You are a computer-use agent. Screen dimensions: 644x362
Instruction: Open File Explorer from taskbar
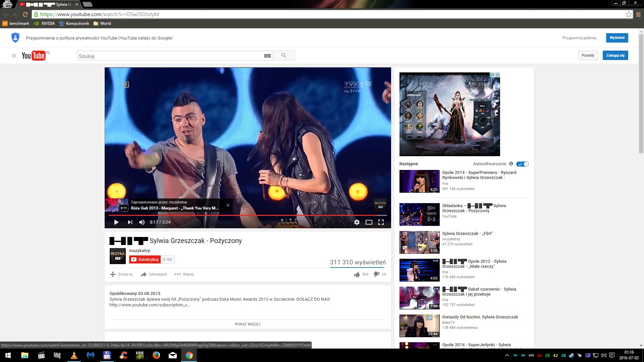24,355
